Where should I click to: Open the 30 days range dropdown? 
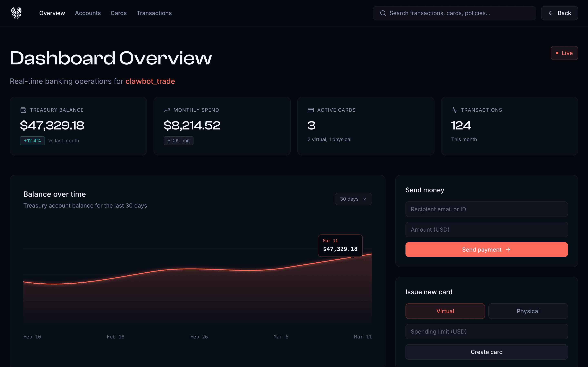pos(353,199)
